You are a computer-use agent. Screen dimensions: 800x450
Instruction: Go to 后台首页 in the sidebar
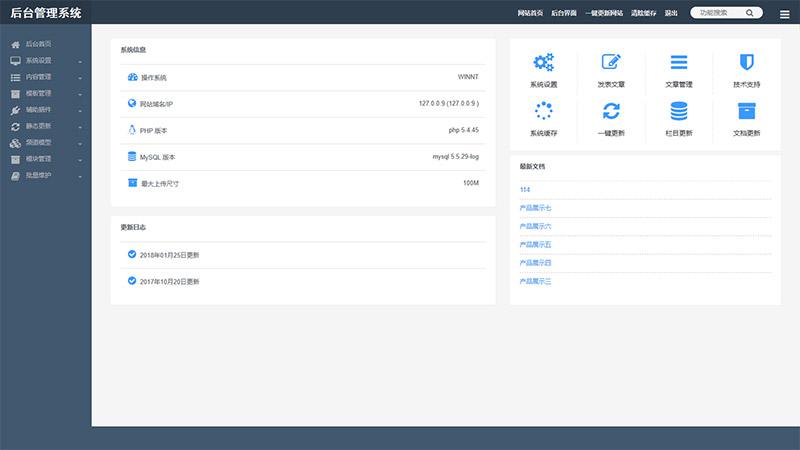tap(39, 45)
